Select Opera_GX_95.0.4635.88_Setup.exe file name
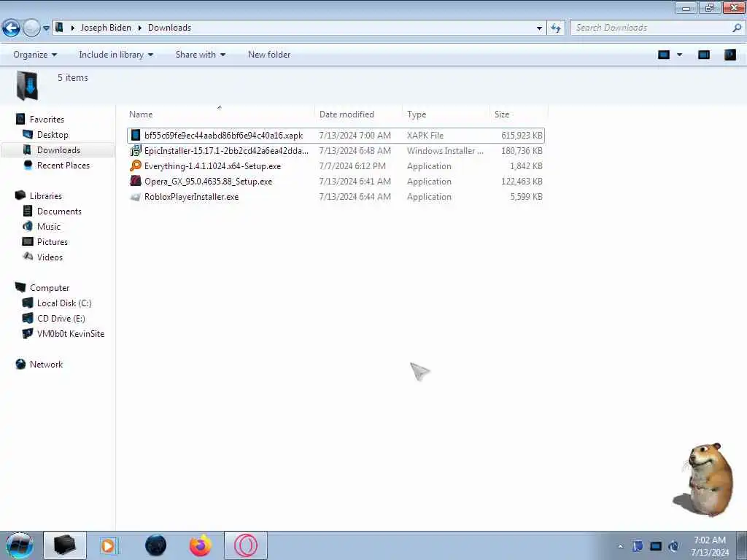The image size is (747, 560). [208, 182]
